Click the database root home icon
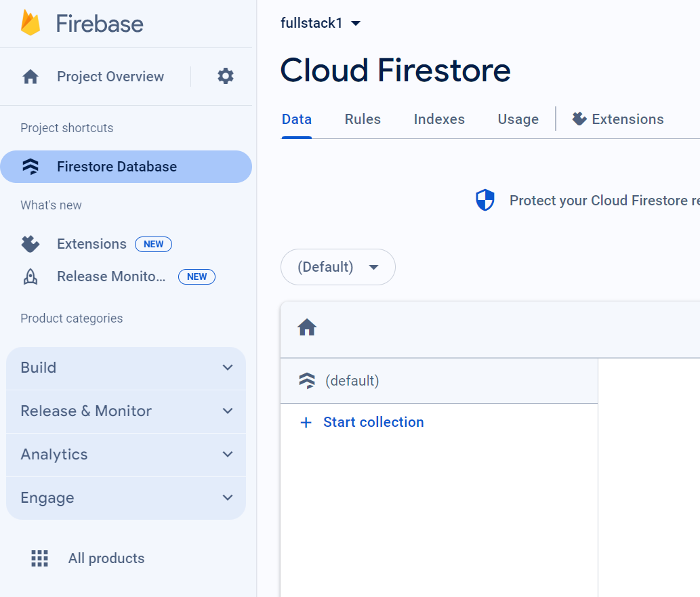This screenshot has width=700, height=597. click(306, 327)
